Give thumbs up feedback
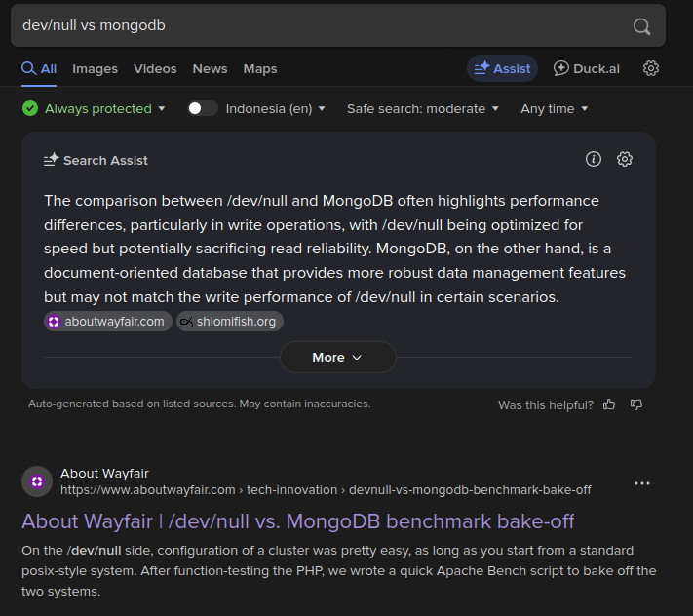 click(x=609, y=404)
